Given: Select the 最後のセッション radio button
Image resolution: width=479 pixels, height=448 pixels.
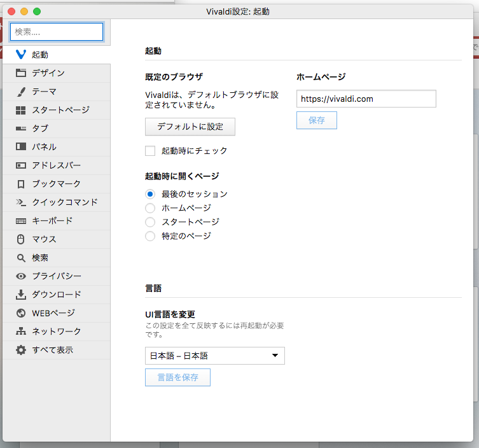Looking at the screenshot, I should point(150,194).
